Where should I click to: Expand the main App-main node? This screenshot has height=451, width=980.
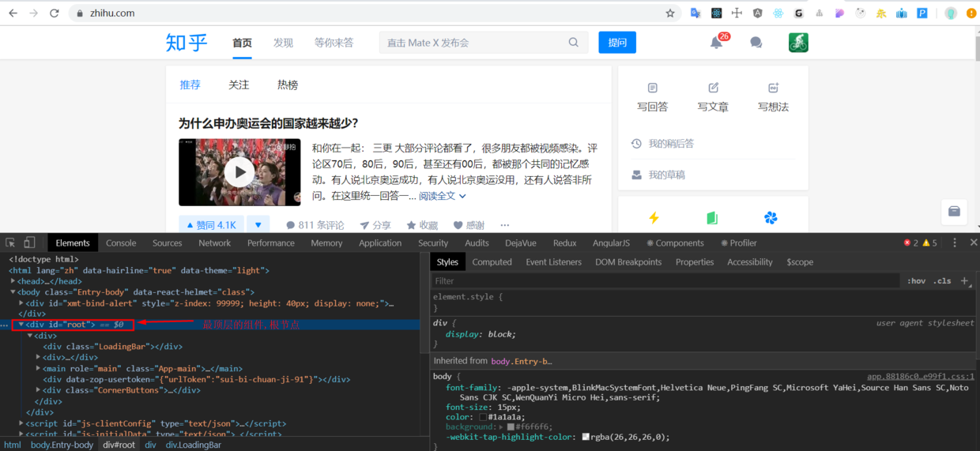pos(39,369)
